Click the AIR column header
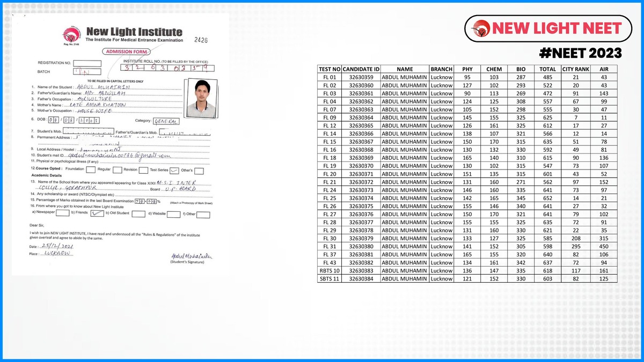644x362 pixels. (x=604, y=69)
